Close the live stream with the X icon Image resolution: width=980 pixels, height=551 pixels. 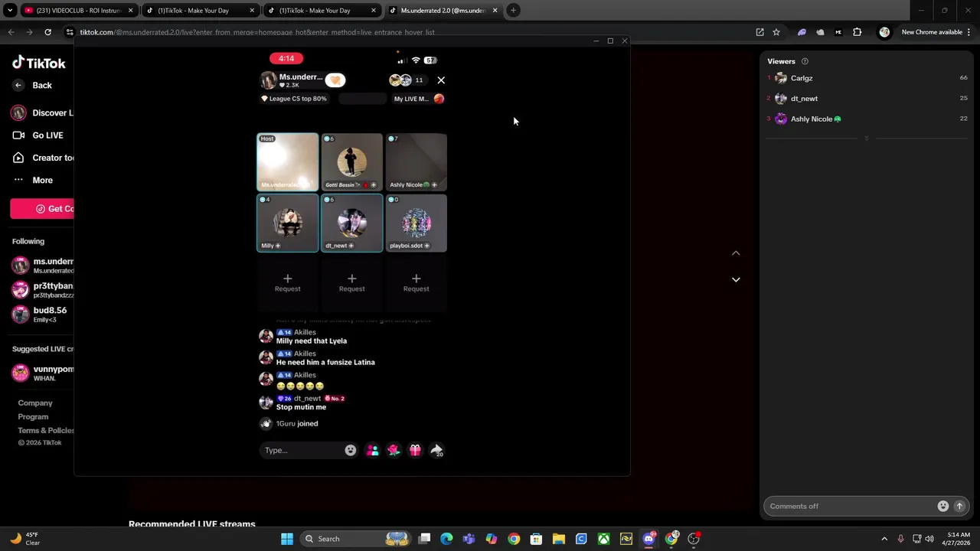pyautogui.click(x=441, y=80)
